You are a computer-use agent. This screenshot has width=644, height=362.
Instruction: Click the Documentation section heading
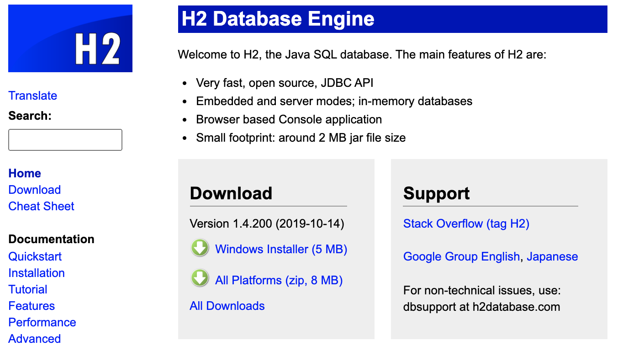pos(52,239)
